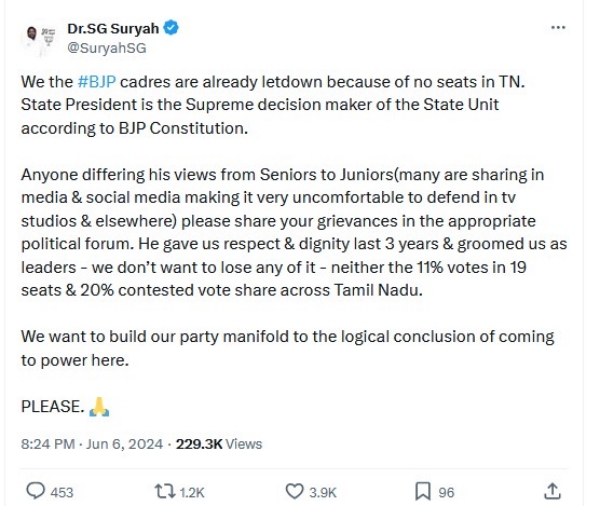Click the 453 replies count
This screenshot has height=506, width=600.
[62, 492]
